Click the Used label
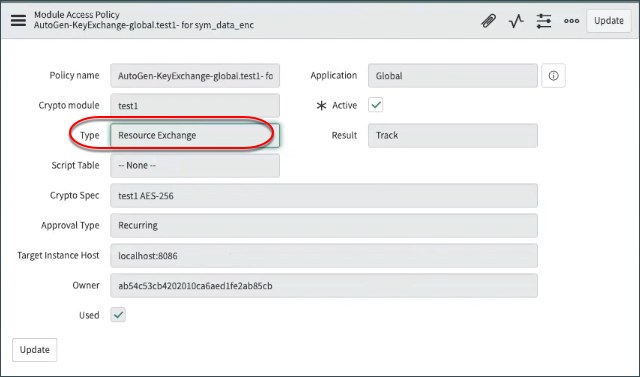Image resolution: width=640 pixels, height=377 pixels. tap(89, 315)
